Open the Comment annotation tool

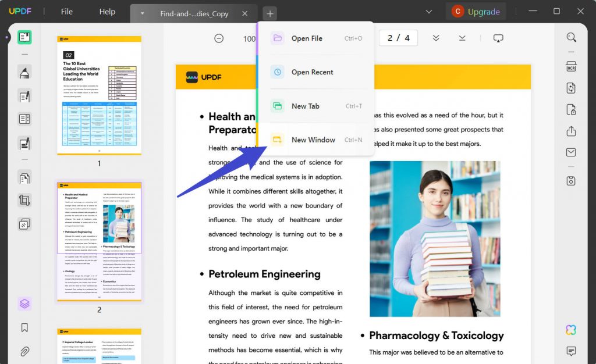[x=24, y=72]
